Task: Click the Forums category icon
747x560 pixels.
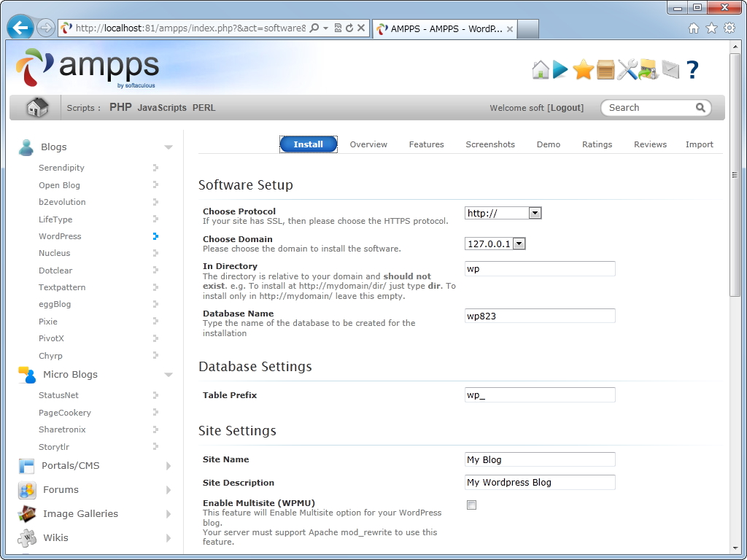Action: click(x=27, y=490)
